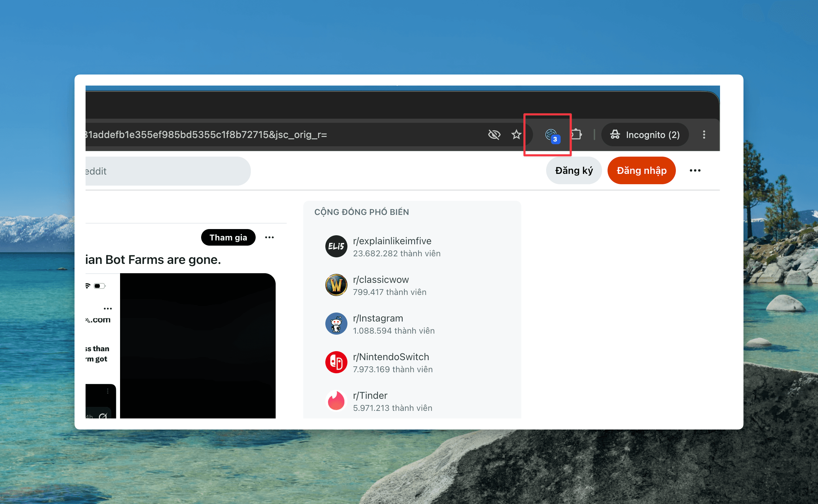The image size is (818, 504).
Task: Click the '5.971.213 thành viên' member count
Action: 392,408
